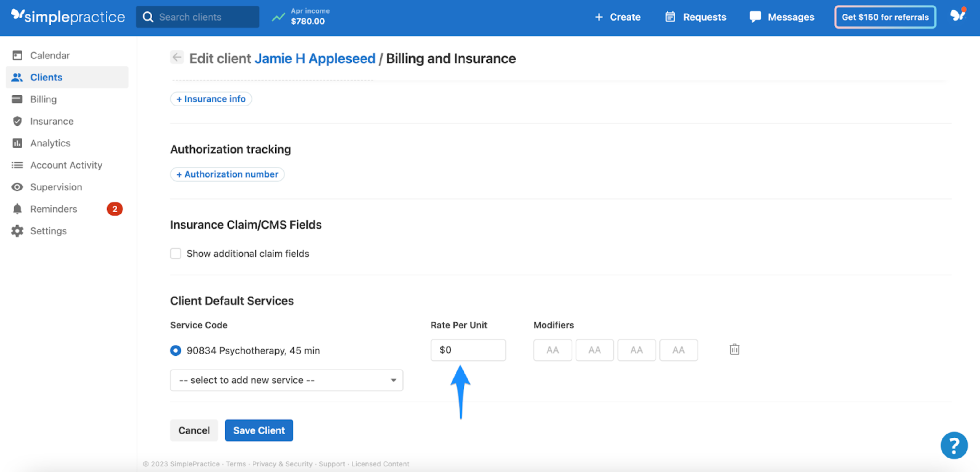Open the Calendar sidebar icon
This screenshot has width=980, height=472.
point(50,55)
